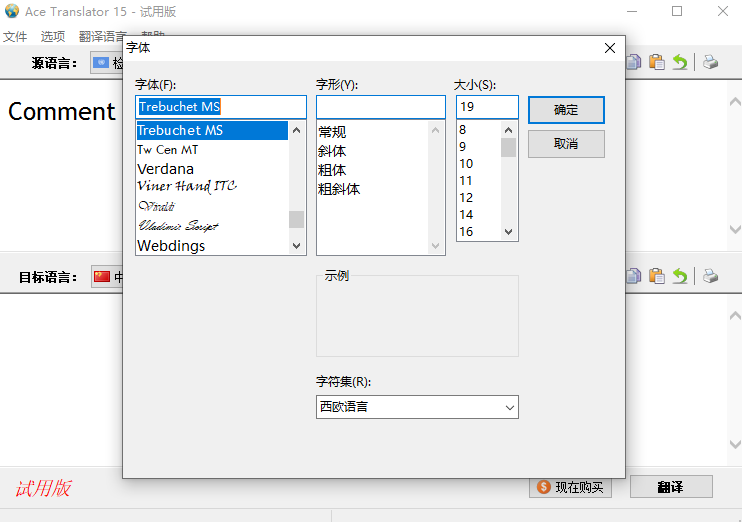
Task: Click the red 试用版 trial label
Action: tap(43, 488)
